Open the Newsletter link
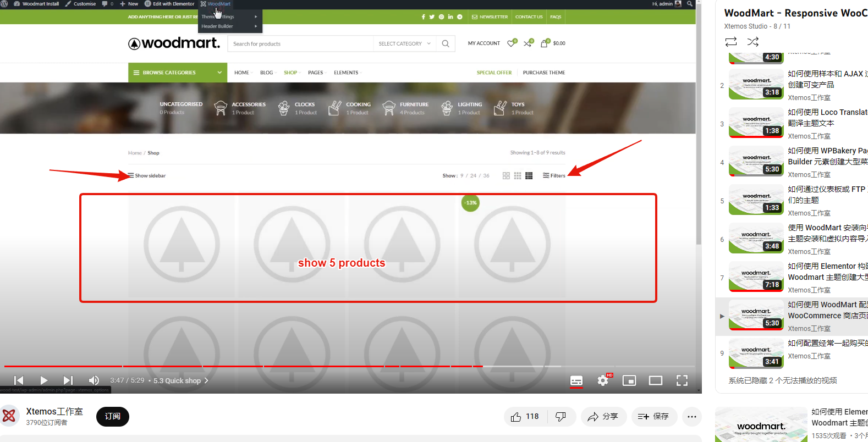 490,17
